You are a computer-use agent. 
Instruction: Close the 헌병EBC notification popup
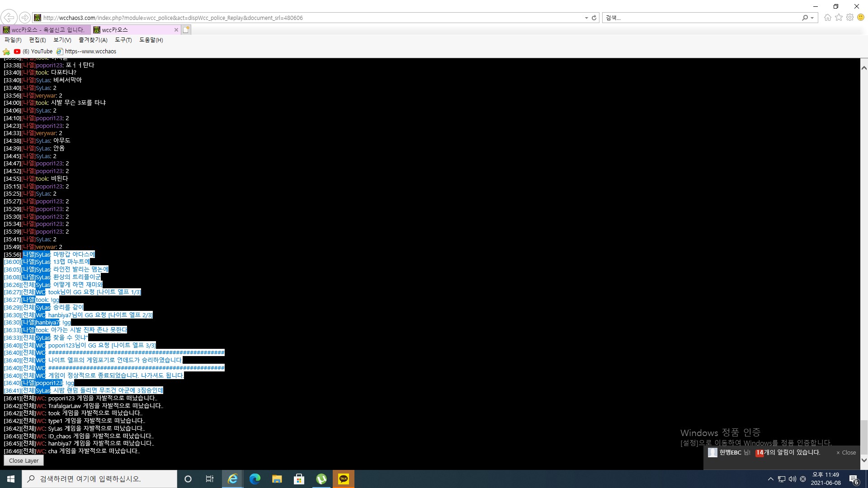click(x=846, y=452)
